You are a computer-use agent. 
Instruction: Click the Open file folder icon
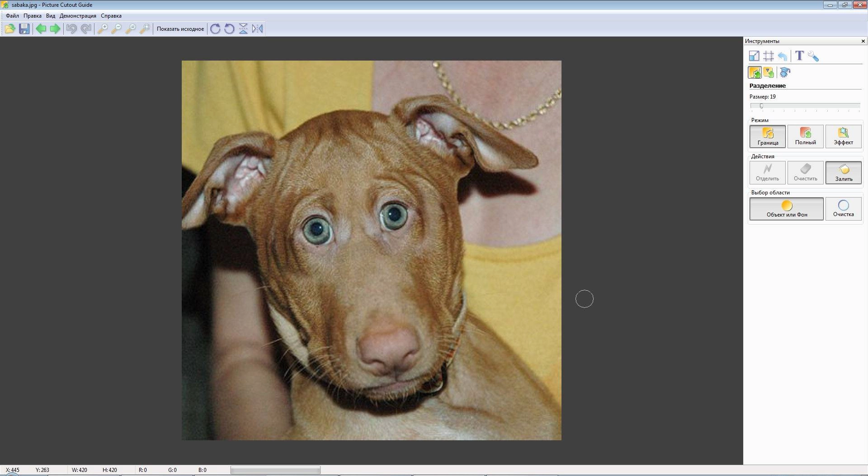[10, 29]
